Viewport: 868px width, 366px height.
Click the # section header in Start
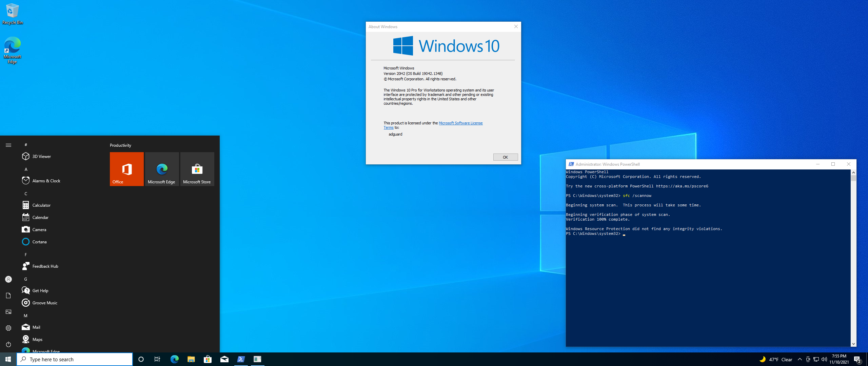click(x=26, y=145)
